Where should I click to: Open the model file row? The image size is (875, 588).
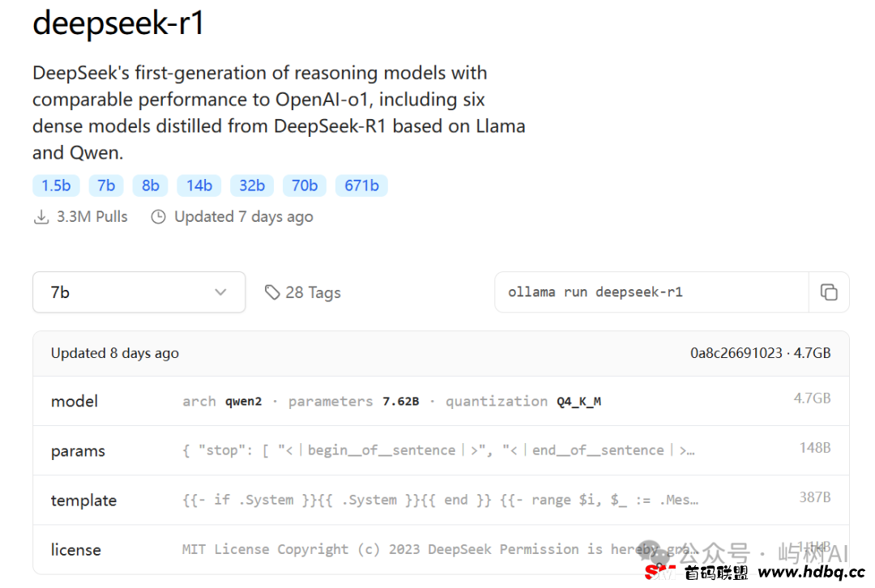point(441,401)
